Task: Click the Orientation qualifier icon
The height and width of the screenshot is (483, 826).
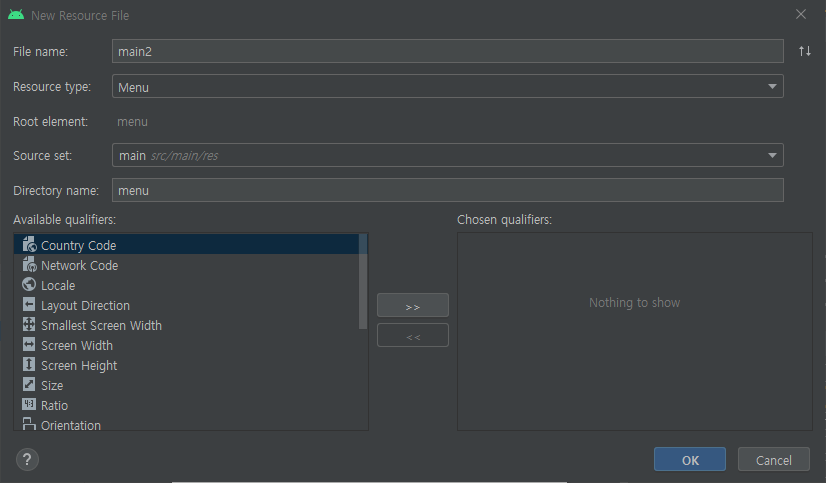Action: click(29, 424)
